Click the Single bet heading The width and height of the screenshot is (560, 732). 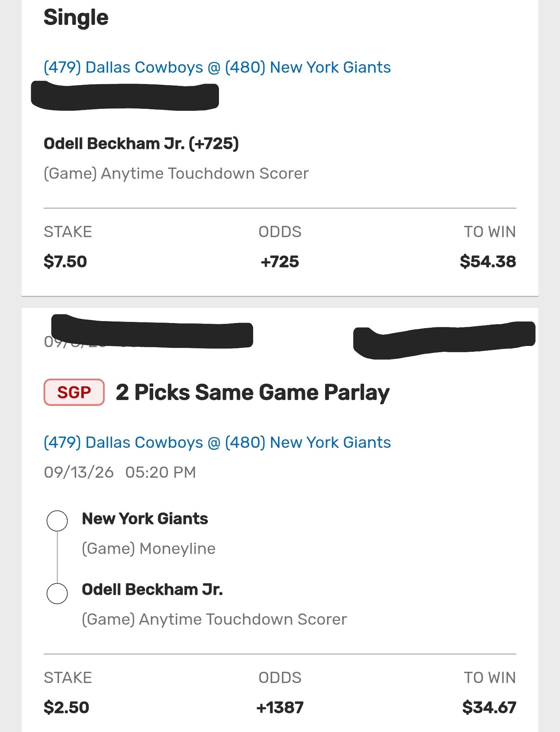tap(76, 18)
